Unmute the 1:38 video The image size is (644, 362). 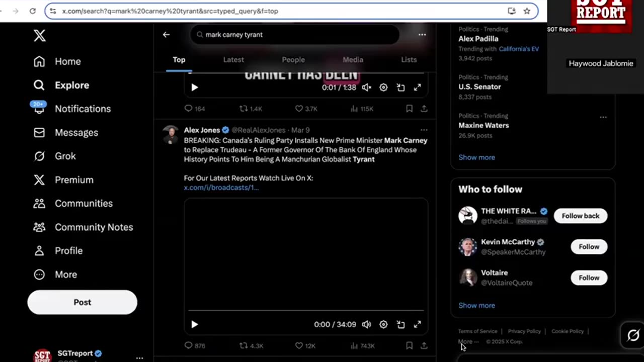tap(367, 87)
